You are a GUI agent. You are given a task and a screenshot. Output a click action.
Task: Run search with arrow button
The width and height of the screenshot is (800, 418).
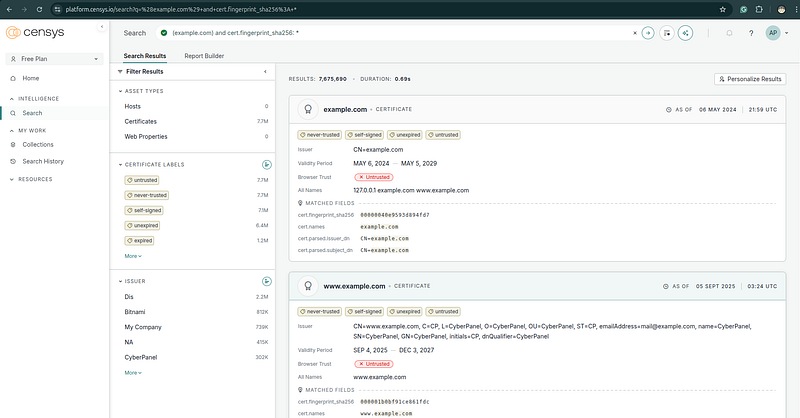648,33
